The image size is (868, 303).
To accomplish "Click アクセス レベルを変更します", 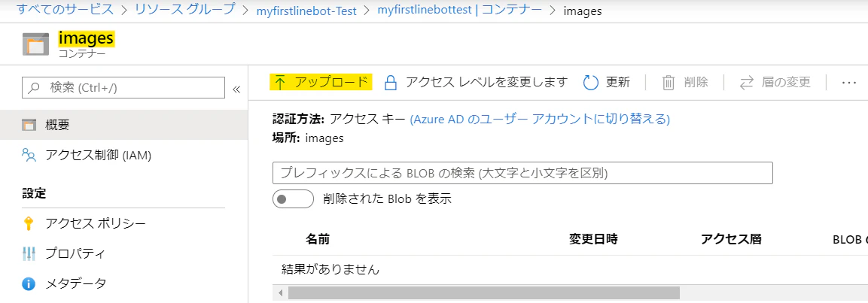I will tap(477, 83).
